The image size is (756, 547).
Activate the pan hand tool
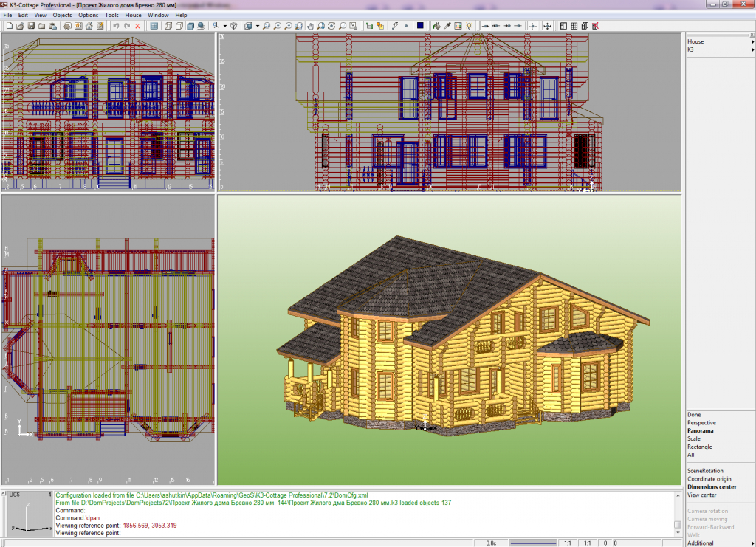(x=310, y=26)
